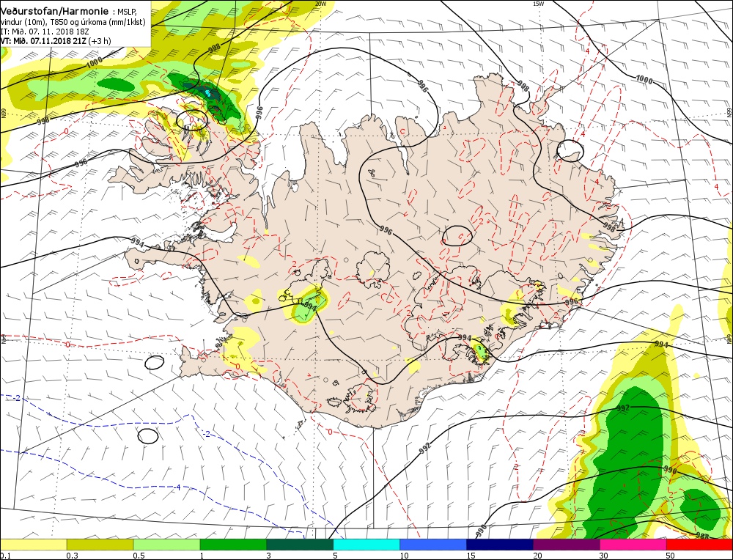
Task: Choose the navy 15 mm legend swatch
Action: pos(500,545)
